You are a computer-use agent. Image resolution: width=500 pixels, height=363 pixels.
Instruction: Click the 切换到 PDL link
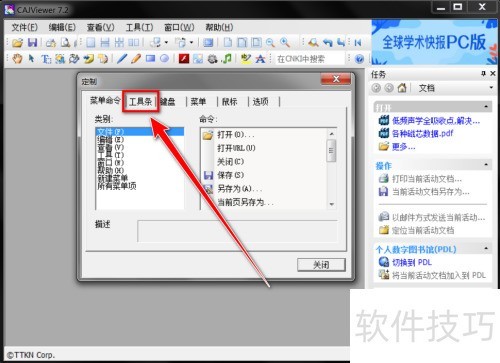point(412,263)
